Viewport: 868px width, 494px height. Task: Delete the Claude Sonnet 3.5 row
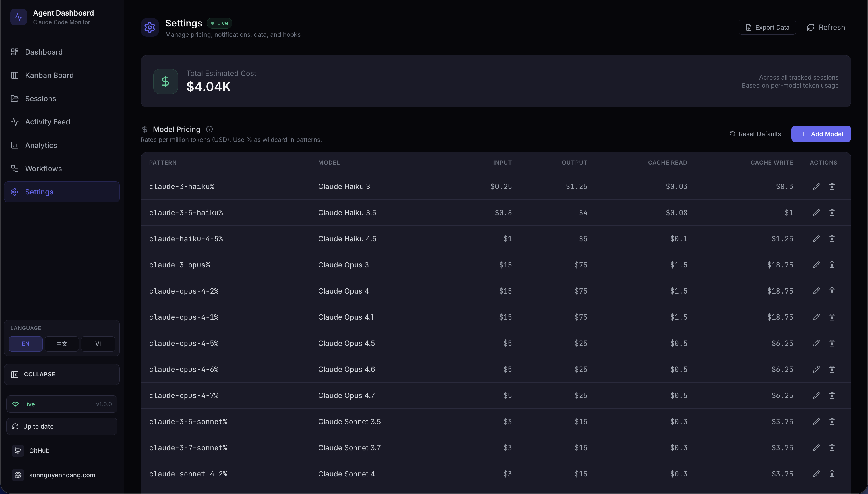(x=832, y=421)
